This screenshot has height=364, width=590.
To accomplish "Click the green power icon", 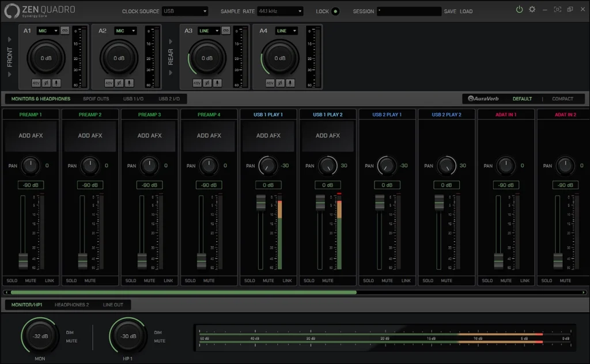I will (519, 10).
